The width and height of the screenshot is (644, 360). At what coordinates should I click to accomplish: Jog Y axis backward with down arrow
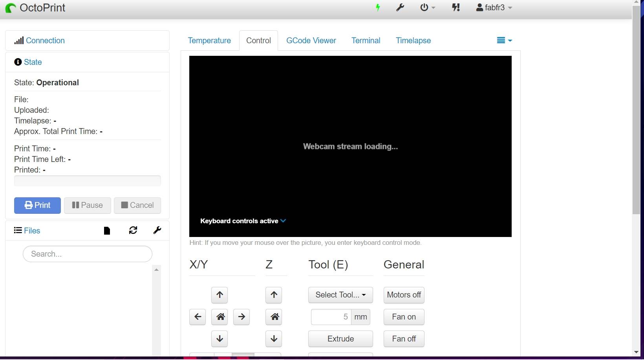coord(220,339)
